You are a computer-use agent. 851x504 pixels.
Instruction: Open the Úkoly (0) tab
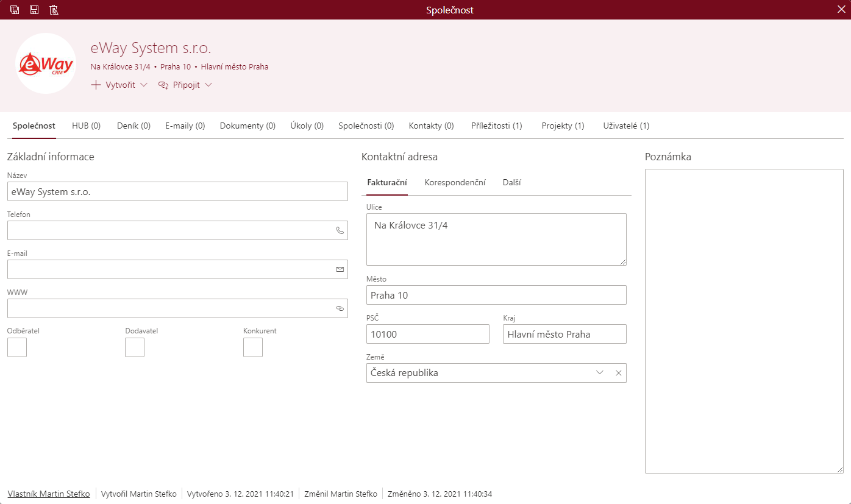[x=307, y=126]
